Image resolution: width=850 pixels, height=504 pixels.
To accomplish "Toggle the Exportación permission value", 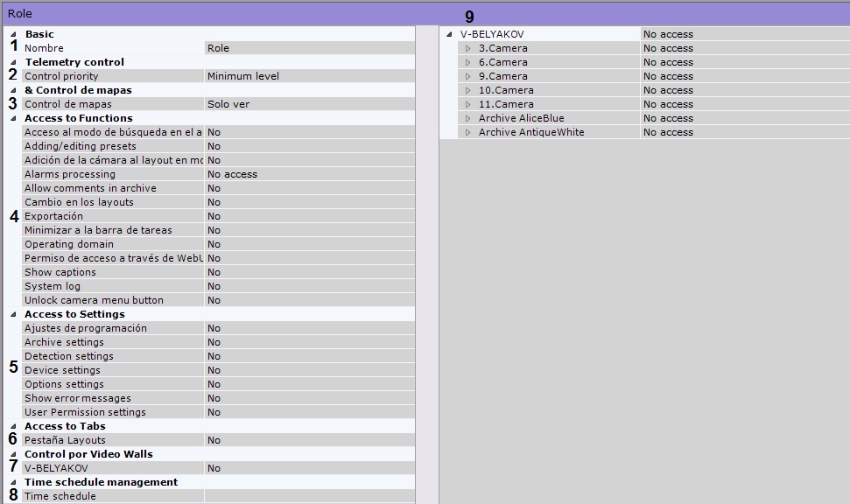I will (308, 216).
